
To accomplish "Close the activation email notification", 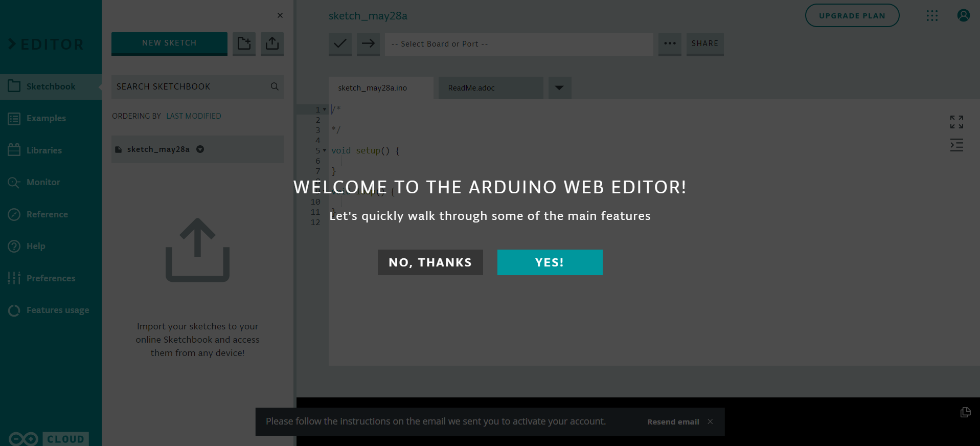I will point(710,421).
